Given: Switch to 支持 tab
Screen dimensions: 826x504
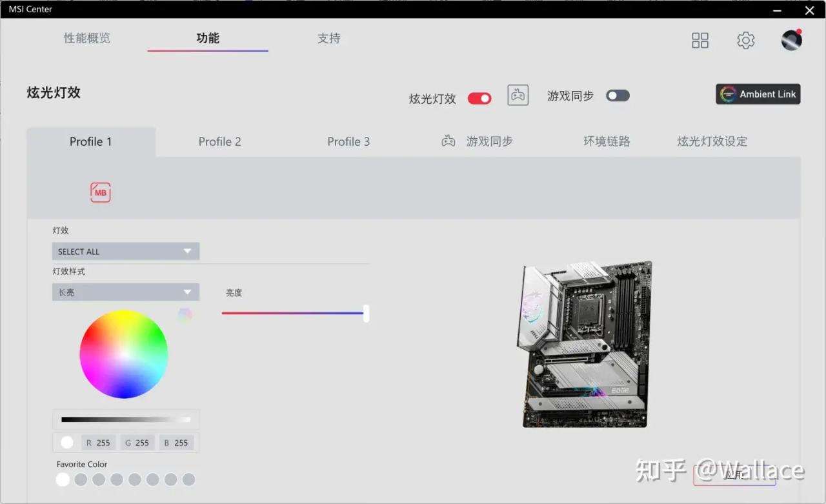Looking at the screenshot, I should click(328, 38).
